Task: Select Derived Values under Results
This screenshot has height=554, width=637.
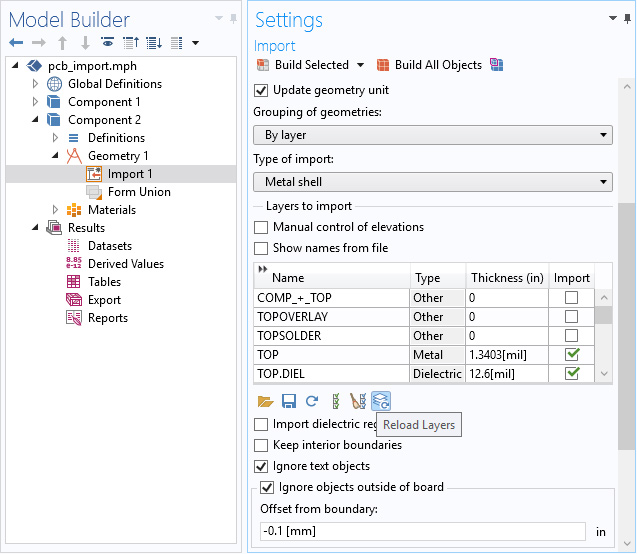Action: 125,264
